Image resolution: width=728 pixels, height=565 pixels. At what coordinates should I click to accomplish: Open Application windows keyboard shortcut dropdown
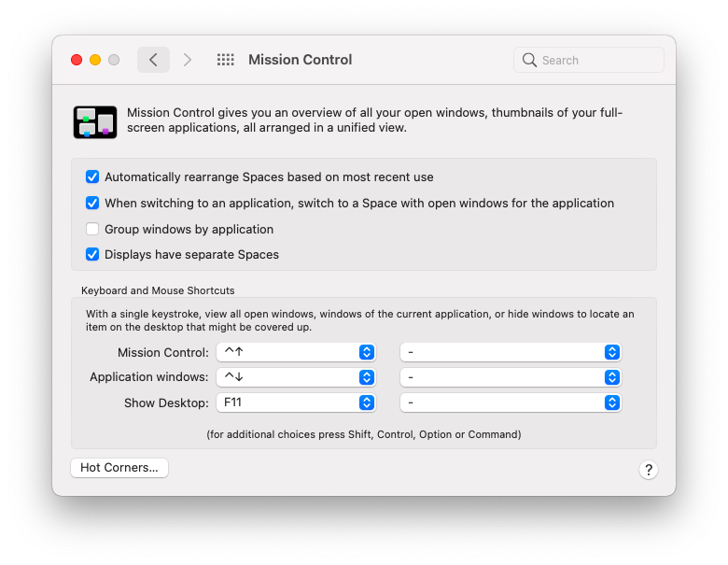(x=296, y=377)
